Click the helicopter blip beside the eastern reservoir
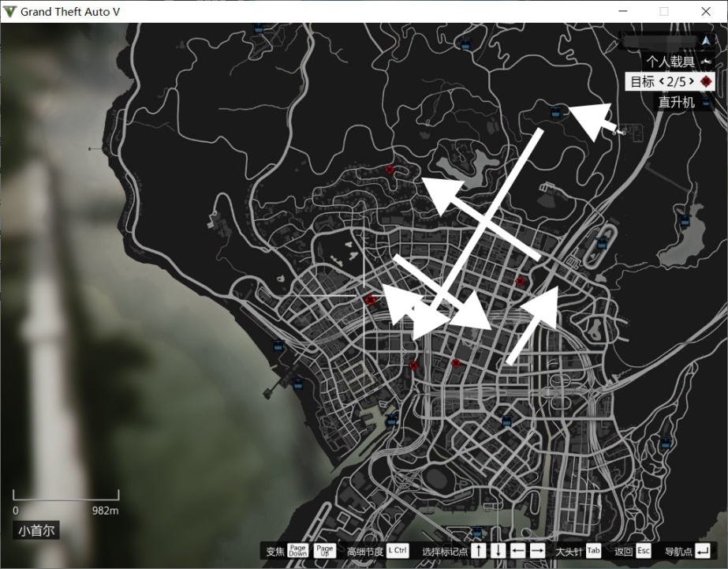728x569 pixels. point(685,219)
